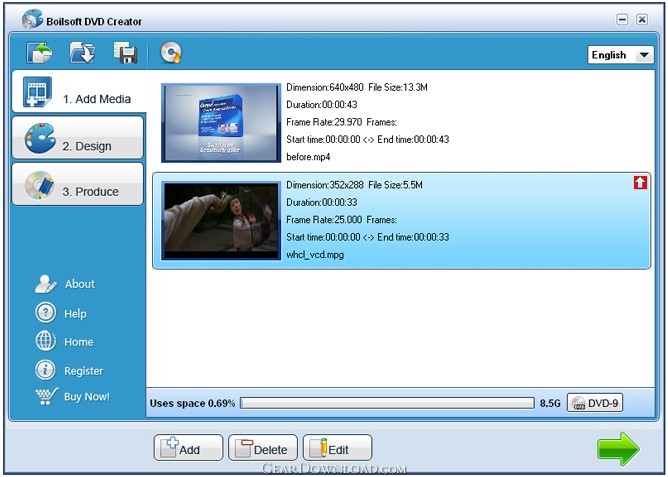Toggle the DVD-9 disc type button
This screenshot has height=477, width=668.
pos(595,403)
